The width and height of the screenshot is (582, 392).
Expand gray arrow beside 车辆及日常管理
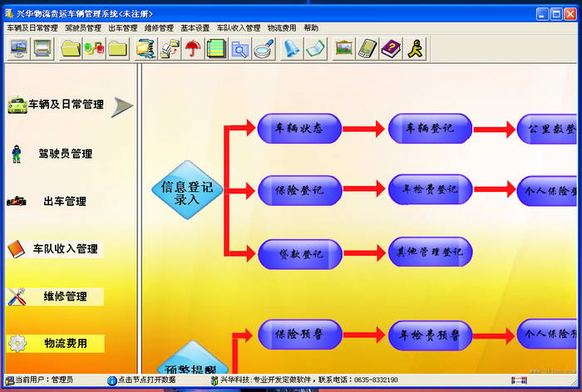point(122,107)
